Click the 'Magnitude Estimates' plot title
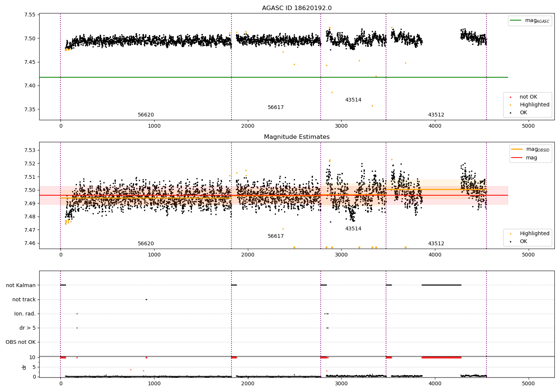The height and width of the screenshot is (392, 560). click(x=296, y=137)
